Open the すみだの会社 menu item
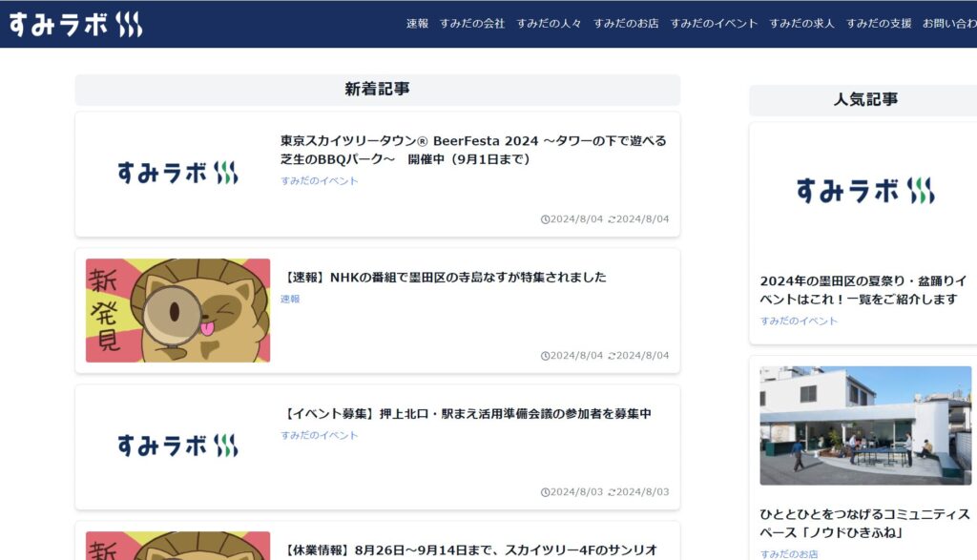Image resolution: width=977 pixels, height=560 pixels. (x=471, y=24)
